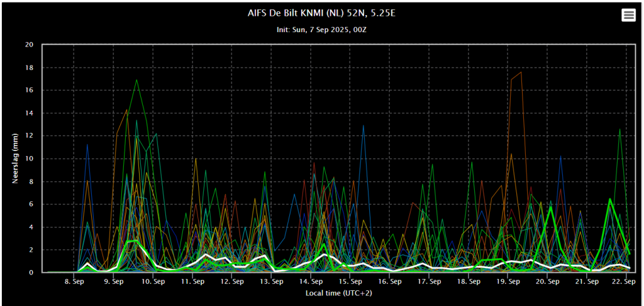The image size is (644, 306).
Task: Click the '11. Sep' x-axis label
Action: (x=192, y=281)
